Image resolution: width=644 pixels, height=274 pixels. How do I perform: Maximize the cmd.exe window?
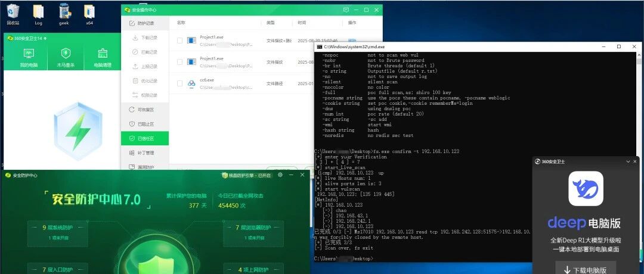(x=619, y=47)
